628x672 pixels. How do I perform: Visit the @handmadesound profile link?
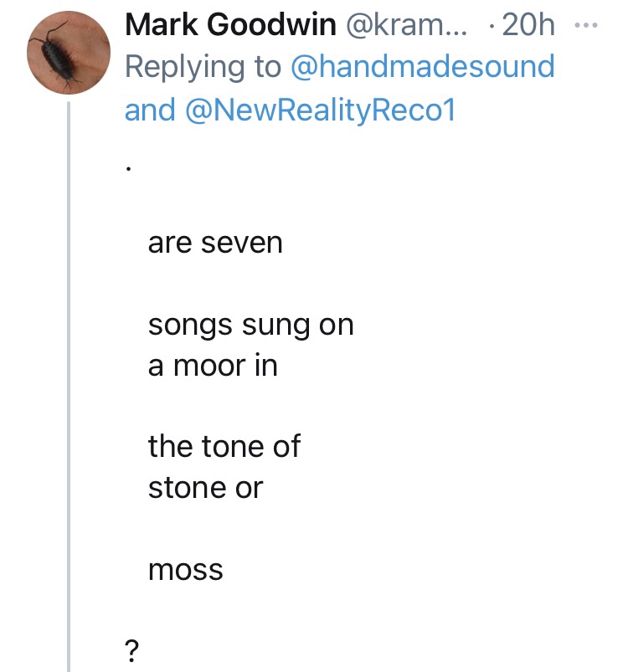click(422, 67)
